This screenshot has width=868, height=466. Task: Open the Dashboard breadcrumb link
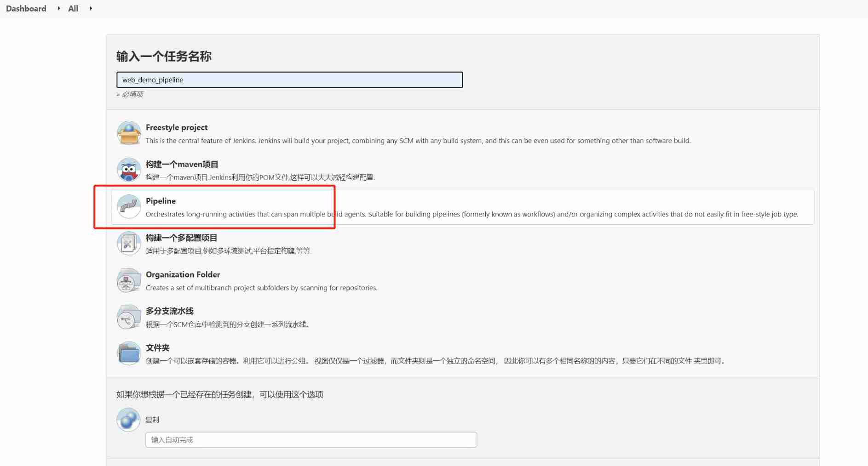click(26, 8)
